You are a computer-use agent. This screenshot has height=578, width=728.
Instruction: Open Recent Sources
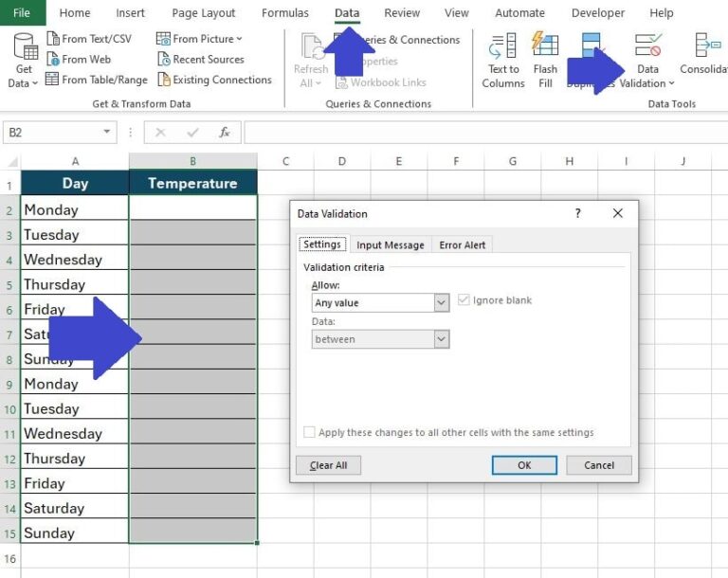(x=201, y=60)
